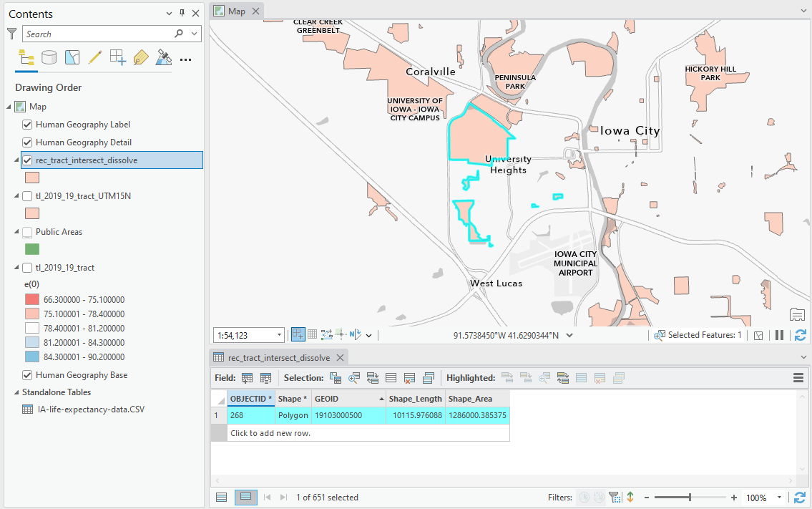Toggle the map Grid icon

(312, 335)
